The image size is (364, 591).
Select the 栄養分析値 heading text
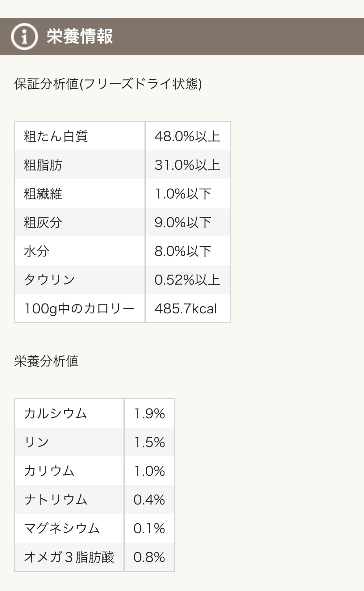point(46,361)
